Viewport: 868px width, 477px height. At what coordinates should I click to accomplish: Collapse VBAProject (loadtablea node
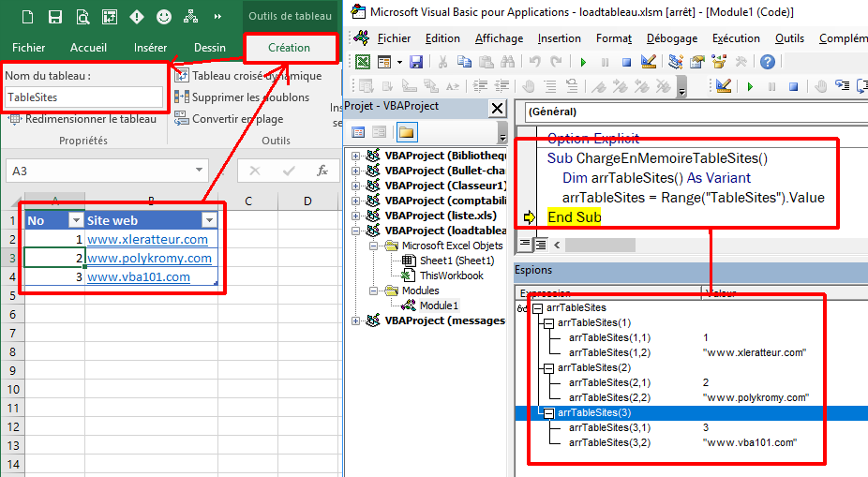(x=356, y=231)
